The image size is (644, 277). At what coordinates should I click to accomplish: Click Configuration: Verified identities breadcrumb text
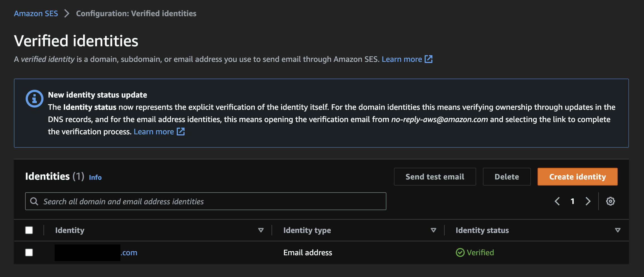pos(136,13)
